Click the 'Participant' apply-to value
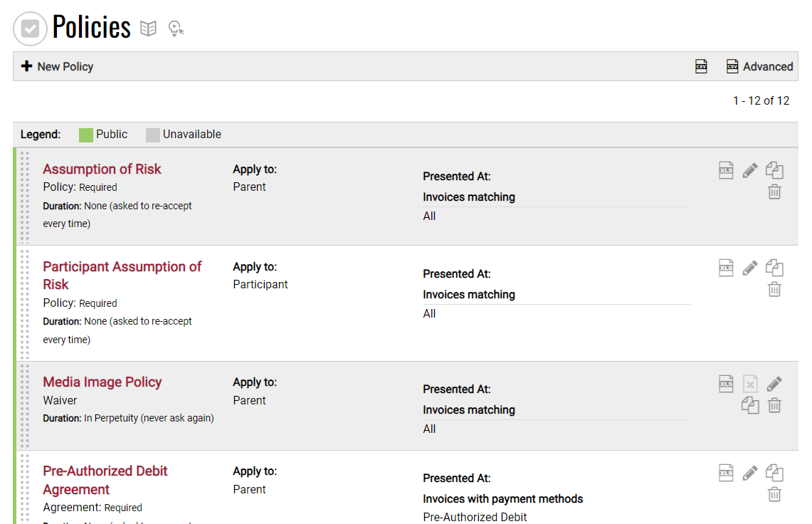This screenshot has height=524, width=812. click(260, 285)
